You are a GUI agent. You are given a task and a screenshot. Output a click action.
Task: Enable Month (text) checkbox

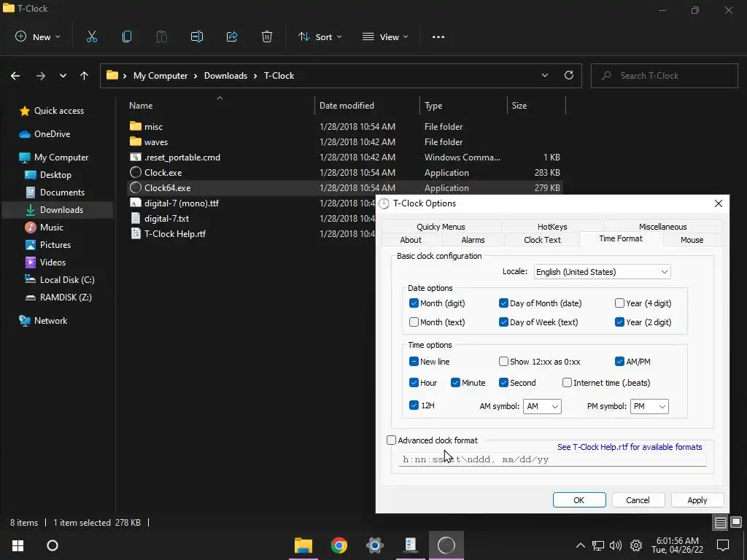[x=414, y=322]
